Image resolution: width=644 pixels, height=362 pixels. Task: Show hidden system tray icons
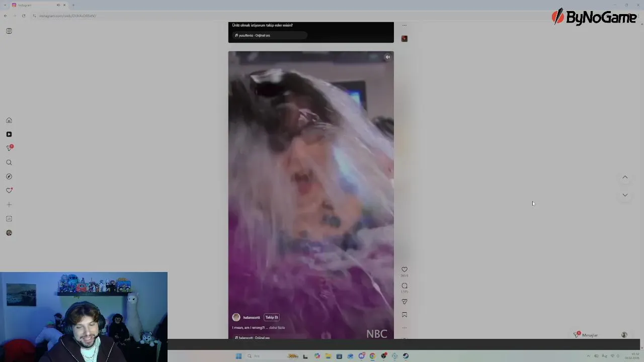588,356
